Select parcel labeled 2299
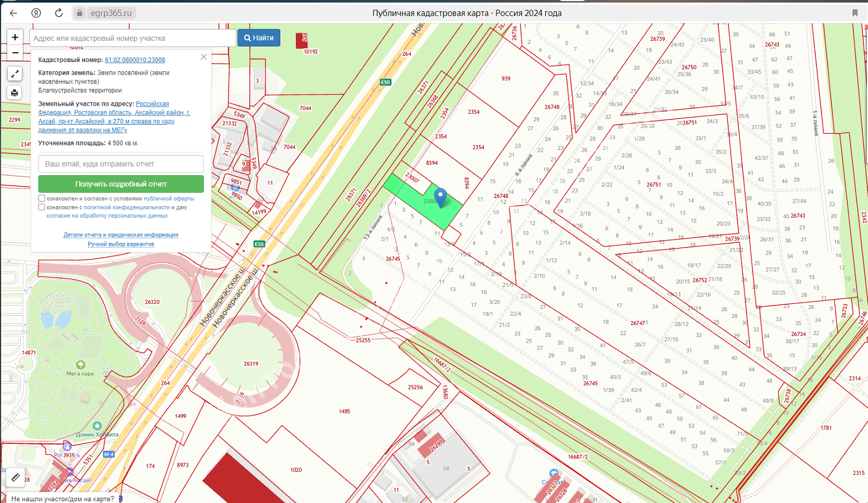Image resolution: width=868 pixels, height=503 pixels. coord(14,120)
